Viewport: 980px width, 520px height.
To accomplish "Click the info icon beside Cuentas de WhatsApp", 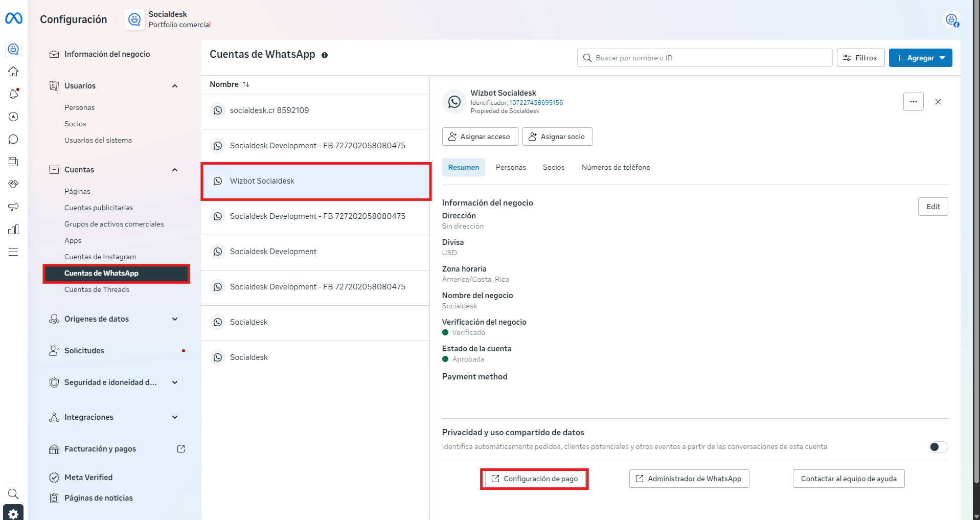I will (325, 55).
